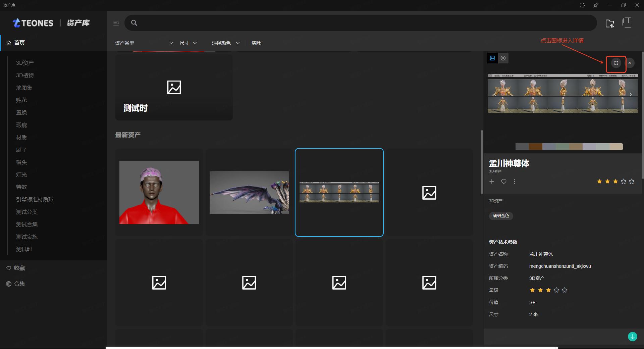This screenshot has height=349, width=644.
Task: Click the pin window icon in title bar
Action: 596,5
